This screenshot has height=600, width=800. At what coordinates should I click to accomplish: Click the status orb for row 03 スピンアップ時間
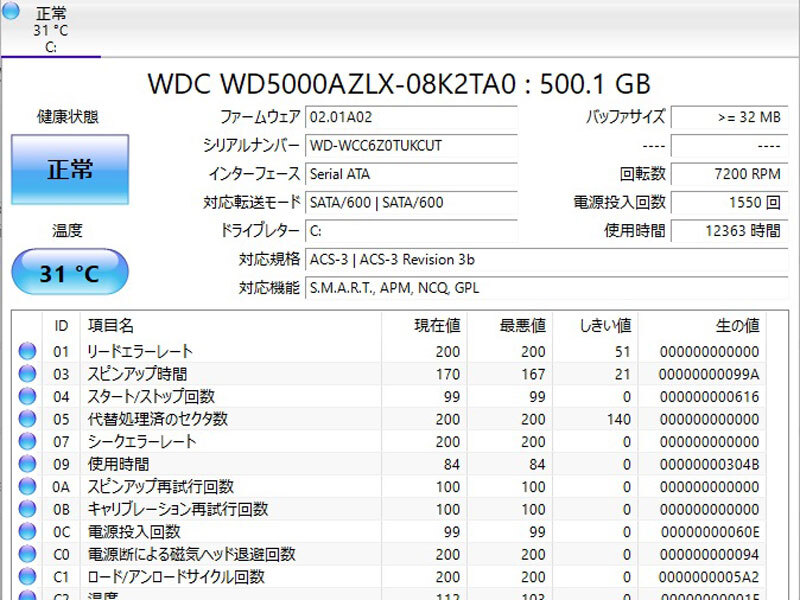[x=27, y=373]
